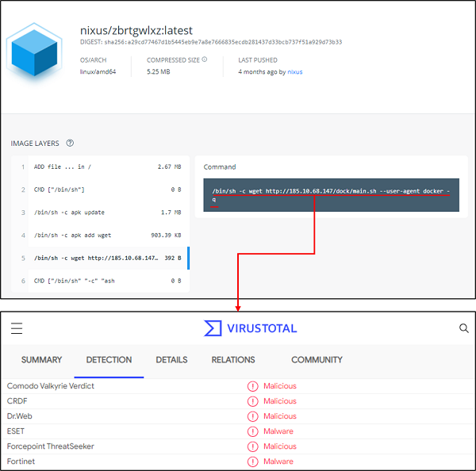Click the Fortinet vendor name
The height and width of the screenshot is (471, 476).
[21, 461]
